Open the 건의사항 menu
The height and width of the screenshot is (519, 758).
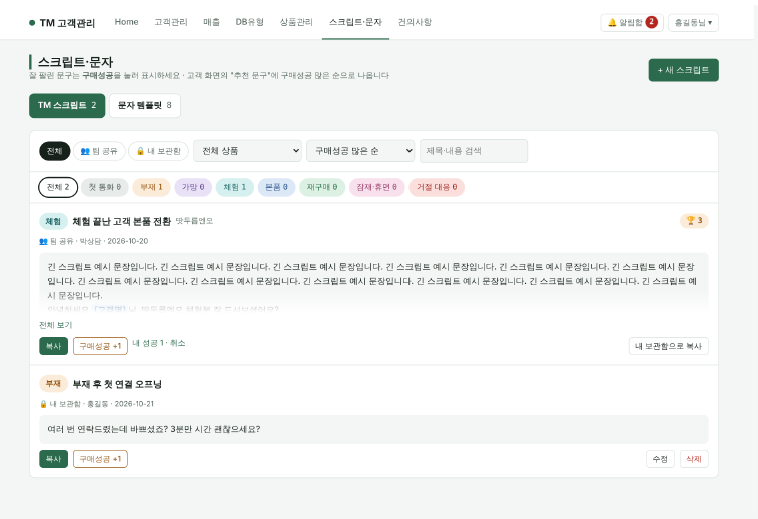[x=414, y=22]
